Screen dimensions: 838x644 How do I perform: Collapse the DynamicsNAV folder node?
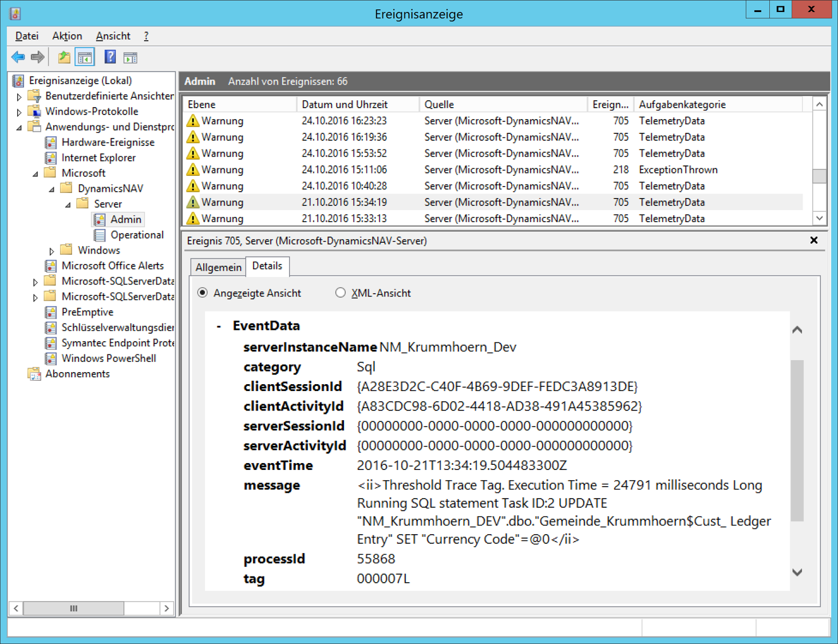coord(52,189)
